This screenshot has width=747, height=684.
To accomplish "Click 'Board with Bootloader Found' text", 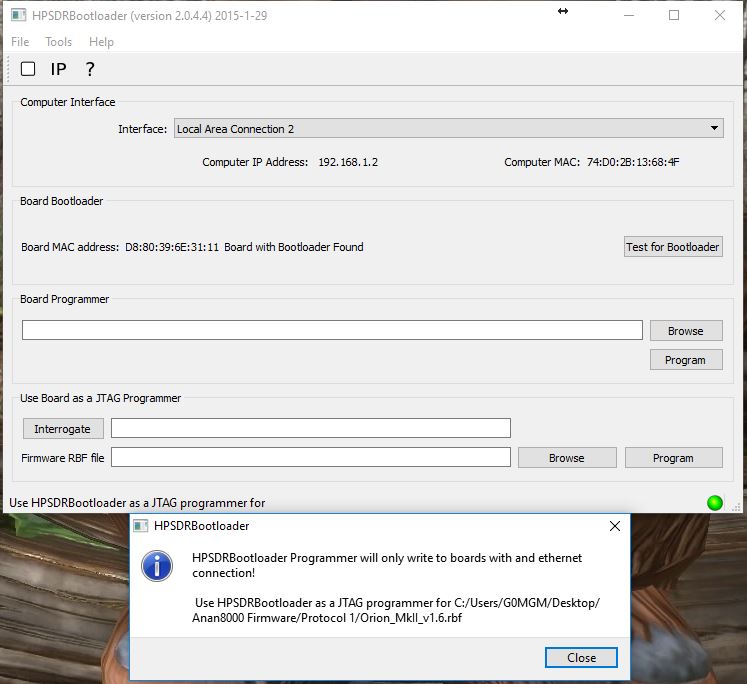I will 294,247.
